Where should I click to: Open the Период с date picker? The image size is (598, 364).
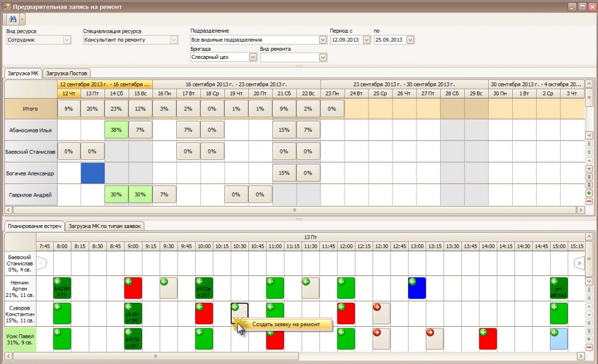click(x=366, y=40)
